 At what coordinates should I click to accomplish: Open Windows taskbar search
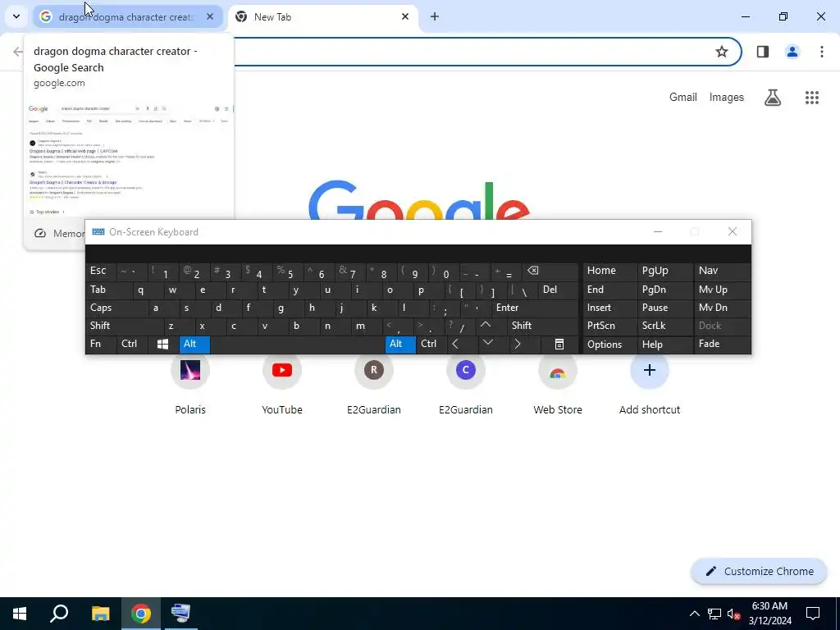click(x=59, y=614)
